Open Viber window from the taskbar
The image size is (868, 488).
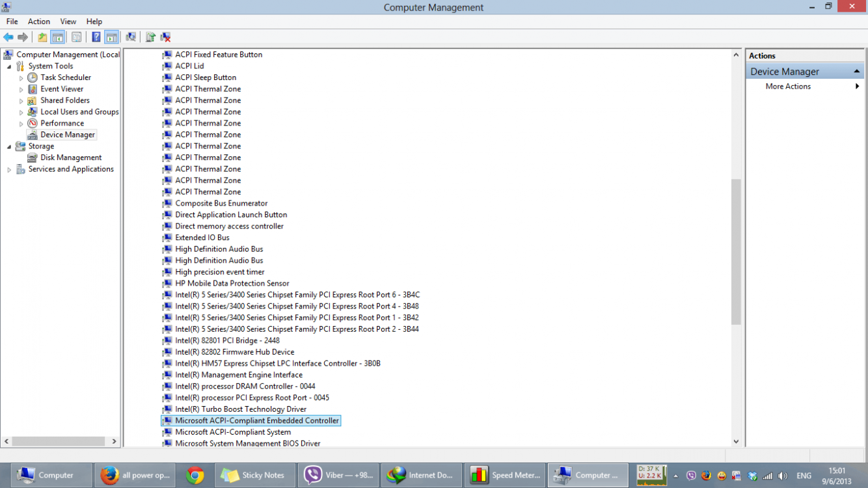[339, 475]
